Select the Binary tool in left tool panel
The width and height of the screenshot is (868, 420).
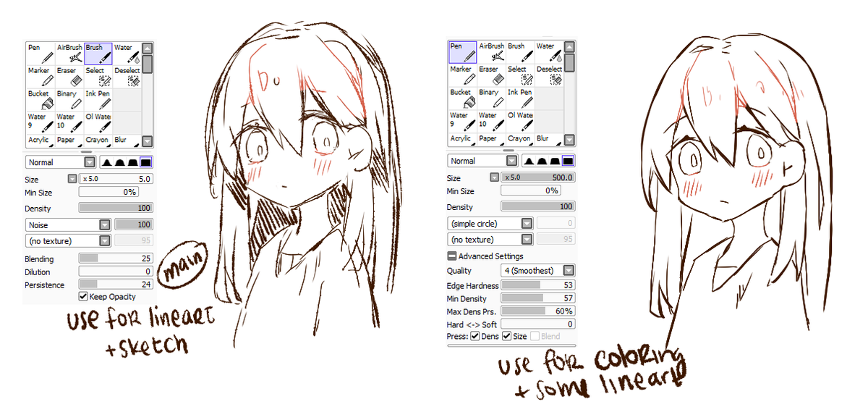click(x=69, y=99)
